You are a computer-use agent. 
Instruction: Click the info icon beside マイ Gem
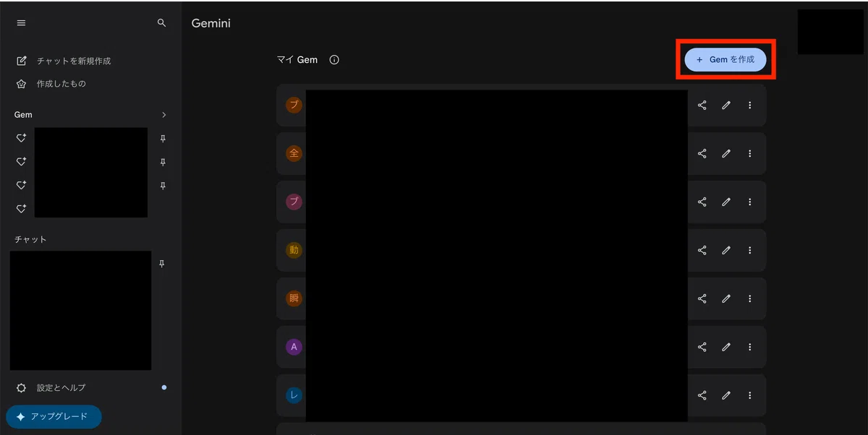pos(334,60)
